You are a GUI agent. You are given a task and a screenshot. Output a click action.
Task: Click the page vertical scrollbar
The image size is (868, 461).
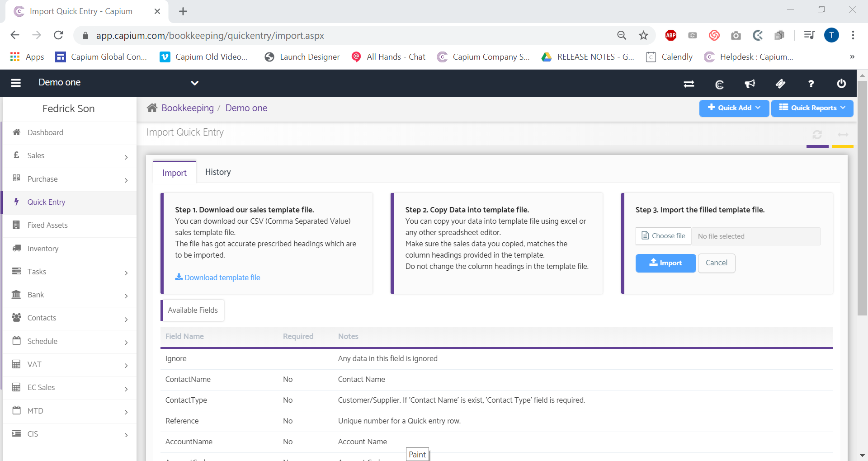862,198
